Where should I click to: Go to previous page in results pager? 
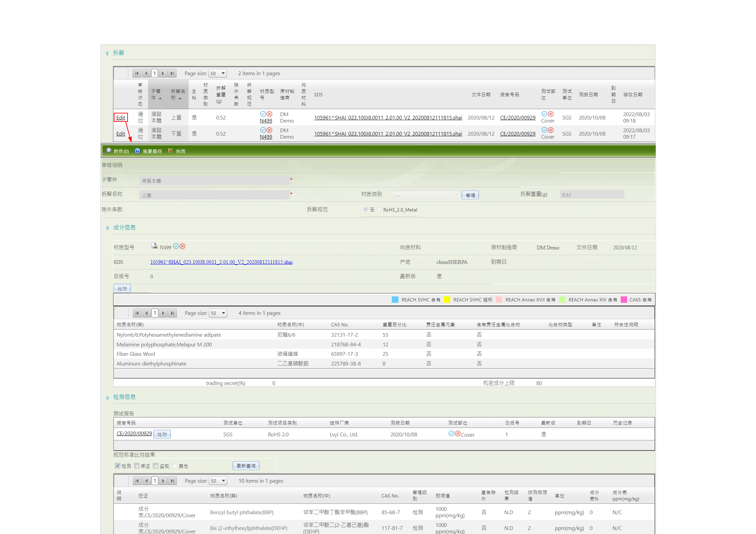pos(146,481)
